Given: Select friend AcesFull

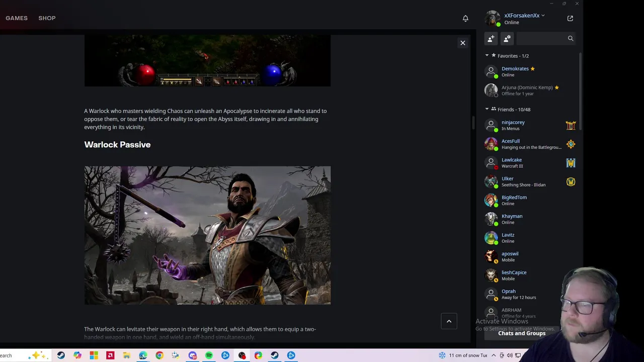Looking at the screenshot, I should pos(530,144).
